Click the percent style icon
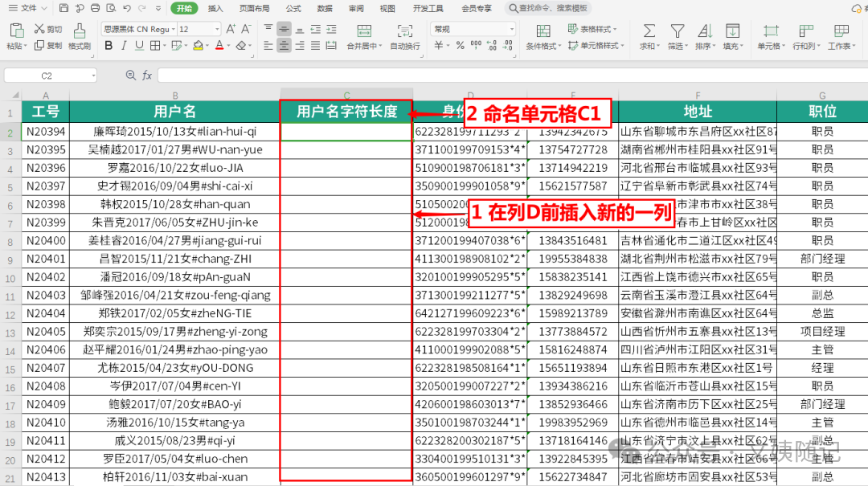The height and width of the screenshot is (486, 868). pyautogui.click(x=460, y=46)
